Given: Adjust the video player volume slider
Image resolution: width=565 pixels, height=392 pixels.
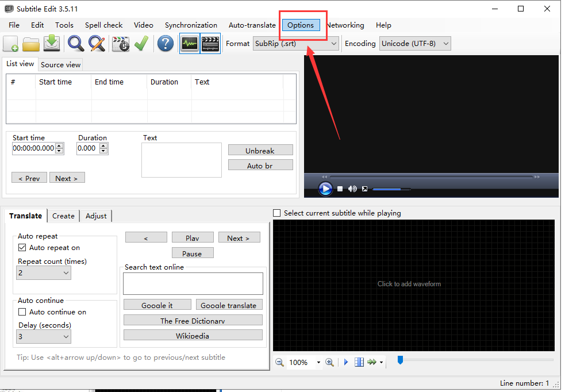Looking at the screenshot, I should pyautogui.click(x=391, y=189).
